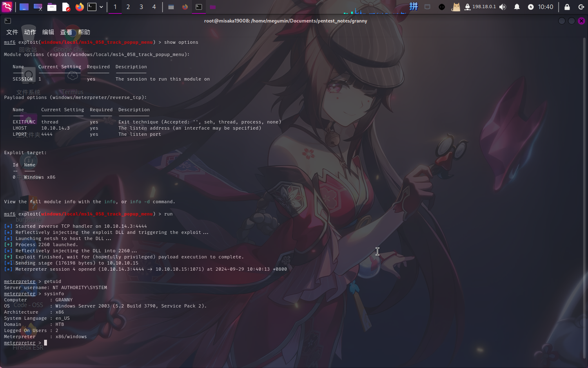Switch to workspace 3
Screen dimensions: 588x368
[141, 7]
